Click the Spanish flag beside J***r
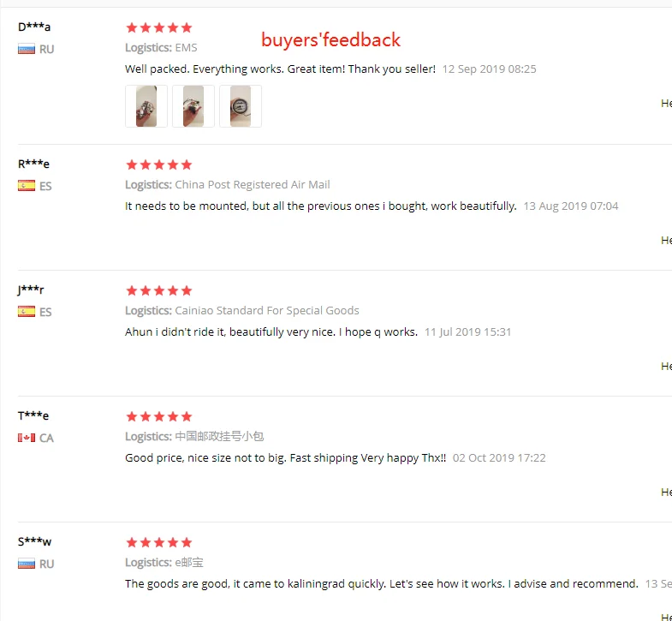 [27, 312]
